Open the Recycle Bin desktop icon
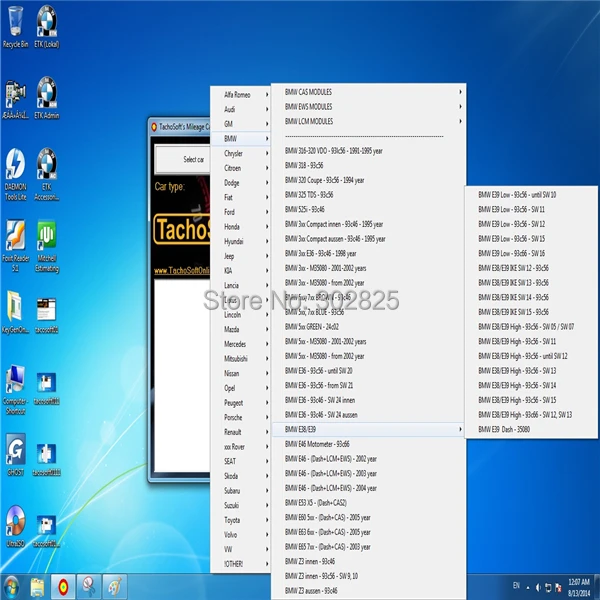This screenshot has height=600, width=600. (15, 27)
